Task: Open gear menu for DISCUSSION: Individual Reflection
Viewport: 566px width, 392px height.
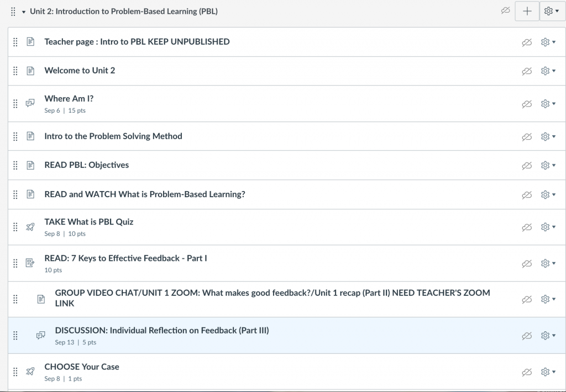Action: pyautogui.click(x=548, y=336)
